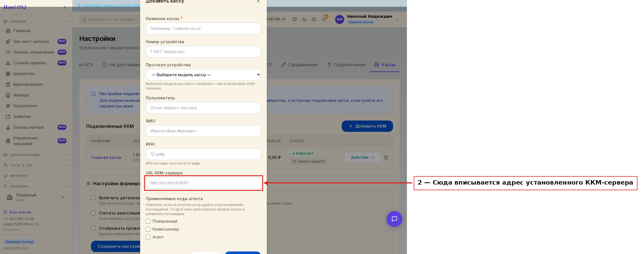Click the Смена закрыта badge
The width and height of the screenshot is (644, 254).
[x=309, y=161]
